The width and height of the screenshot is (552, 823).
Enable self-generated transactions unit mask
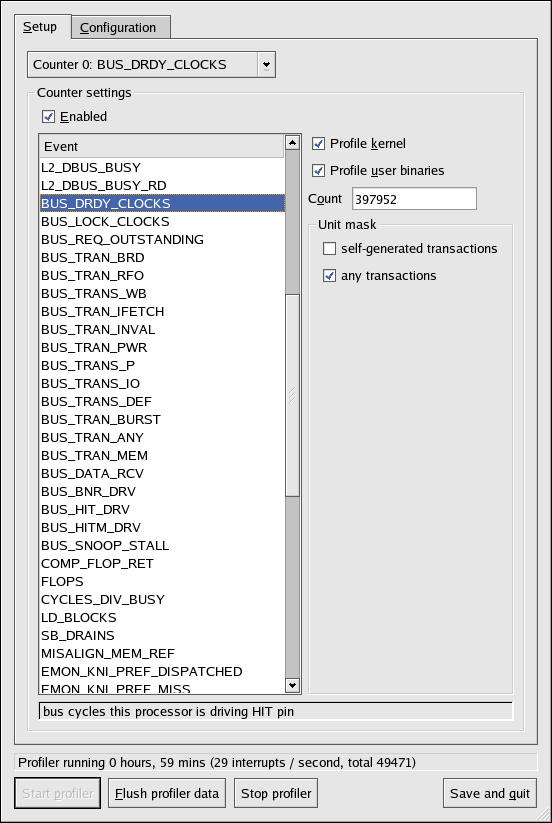(x=330, y=248)
